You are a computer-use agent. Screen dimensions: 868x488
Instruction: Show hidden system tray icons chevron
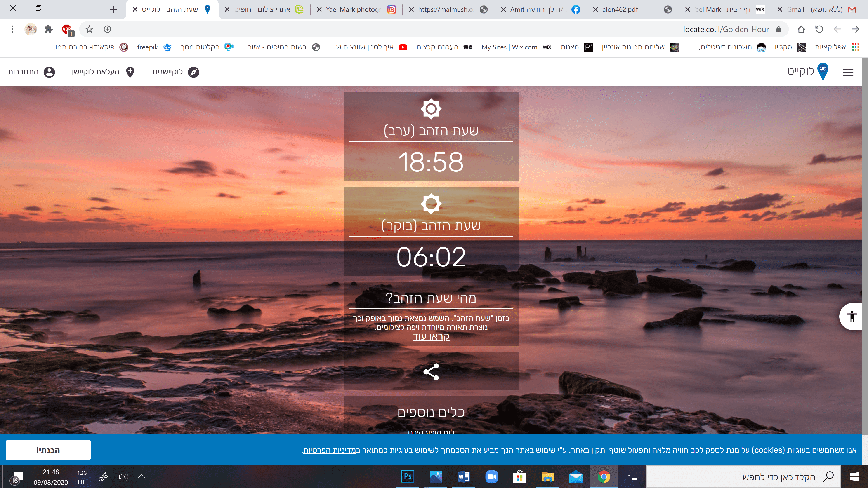click(142, 476)
